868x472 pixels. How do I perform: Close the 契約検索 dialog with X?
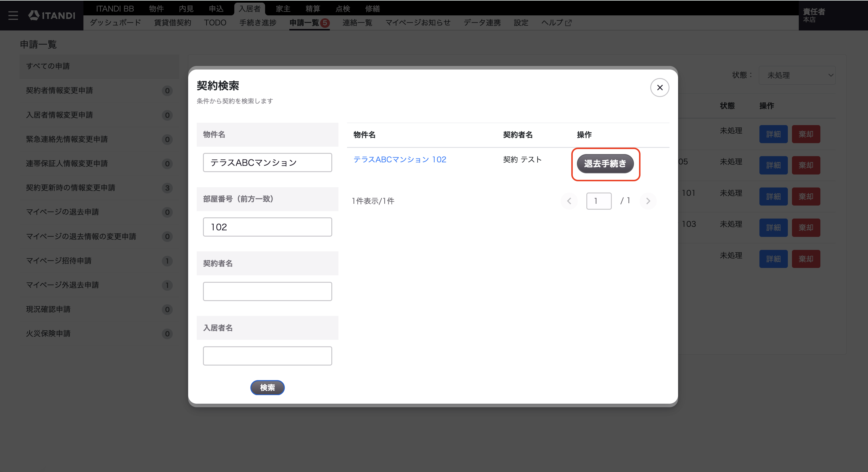(x=659, y=88)
